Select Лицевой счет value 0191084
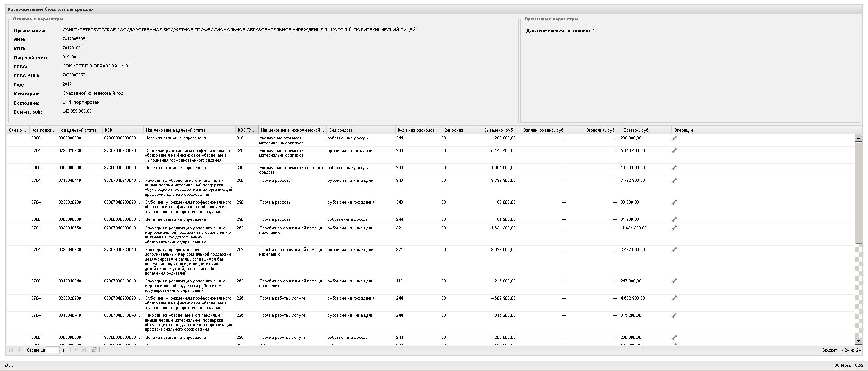This screenshot has width=868, height=371. coord(71,57)
